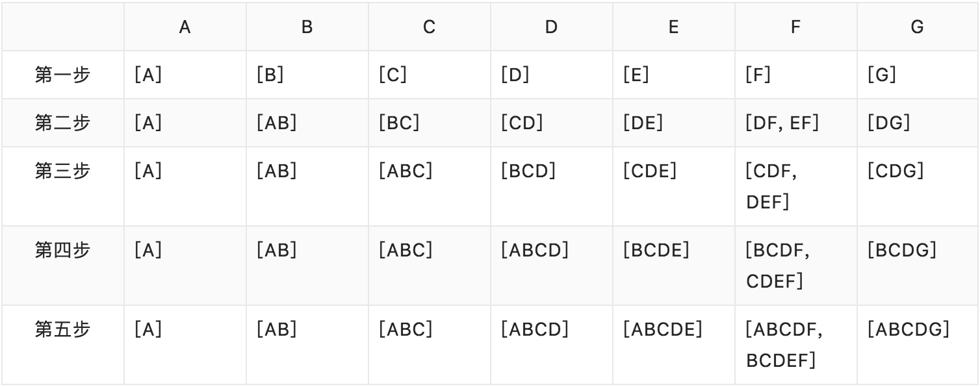The width and height of the screenshot is (980, 387).
Task: Select the [BCDF, CDEF] cell
Action: click(777, 266)
